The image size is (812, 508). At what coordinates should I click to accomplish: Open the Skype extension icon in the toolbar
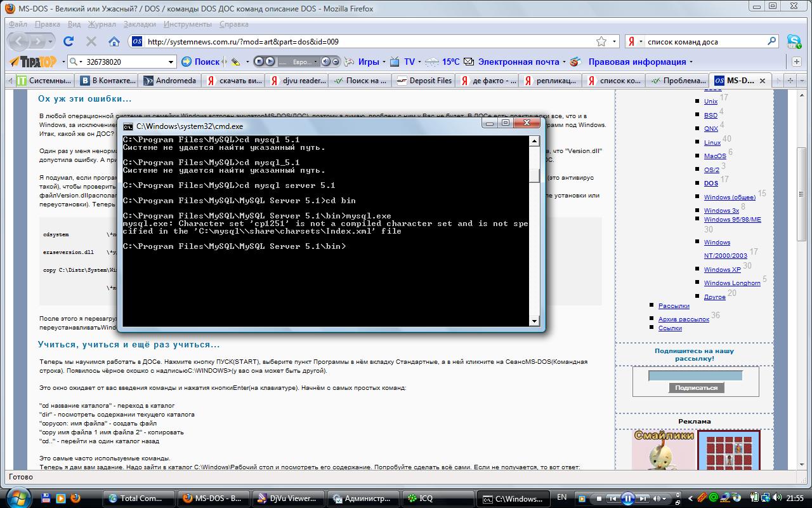point(794,41)
